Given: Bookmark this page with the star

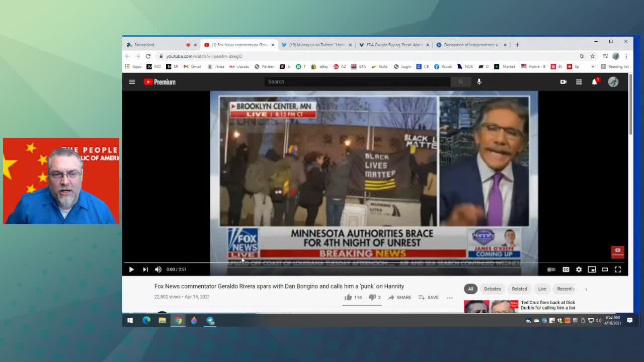Looking at the screenshot, I should 593,56.
